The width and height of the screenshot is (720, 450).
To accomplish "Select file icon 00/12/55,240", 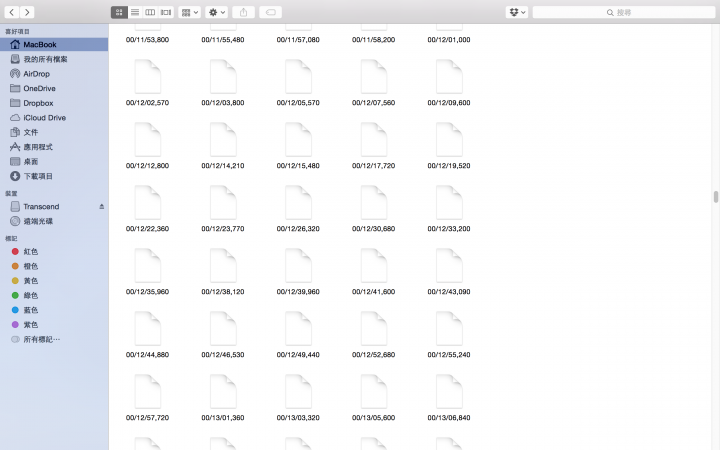I will (449, 328).
